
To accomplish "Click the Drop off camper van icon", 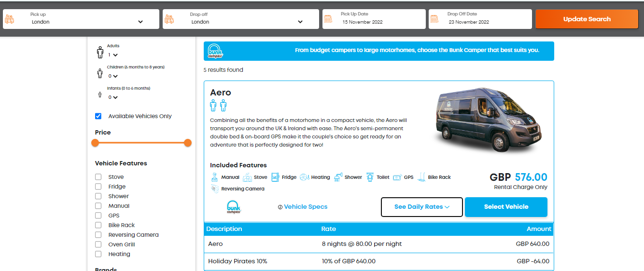I will 169,19.
